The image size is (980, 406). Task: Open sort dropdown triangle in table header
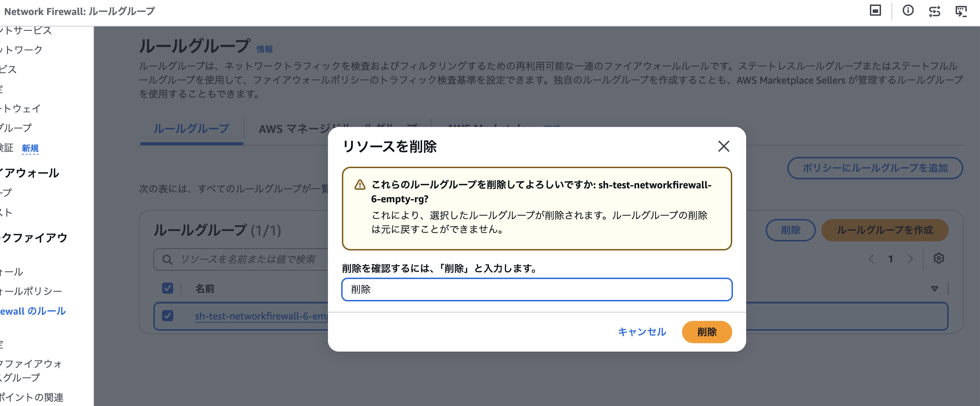pyautogui.click(x=934, y=289)
